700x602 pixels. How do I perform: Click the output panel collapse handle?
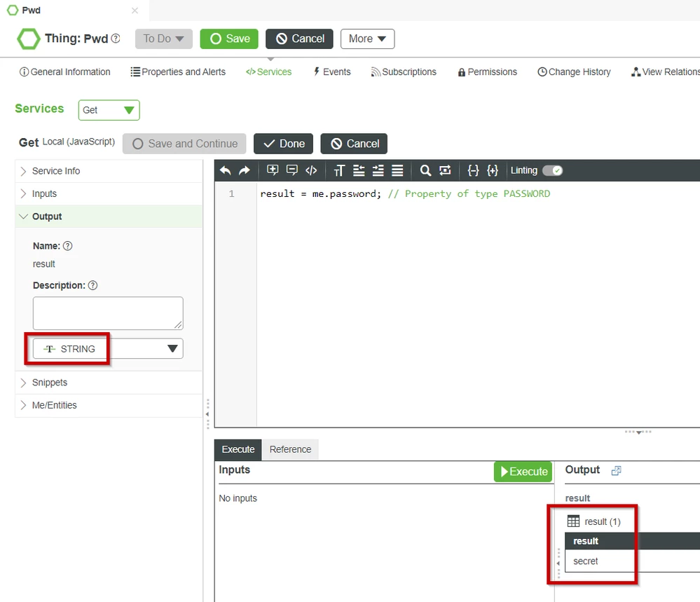(x=558, y=563)
